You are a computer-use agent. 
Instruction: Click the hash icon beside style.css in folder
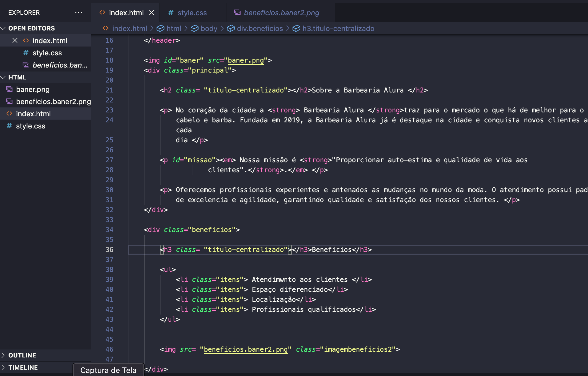(9, 126)
